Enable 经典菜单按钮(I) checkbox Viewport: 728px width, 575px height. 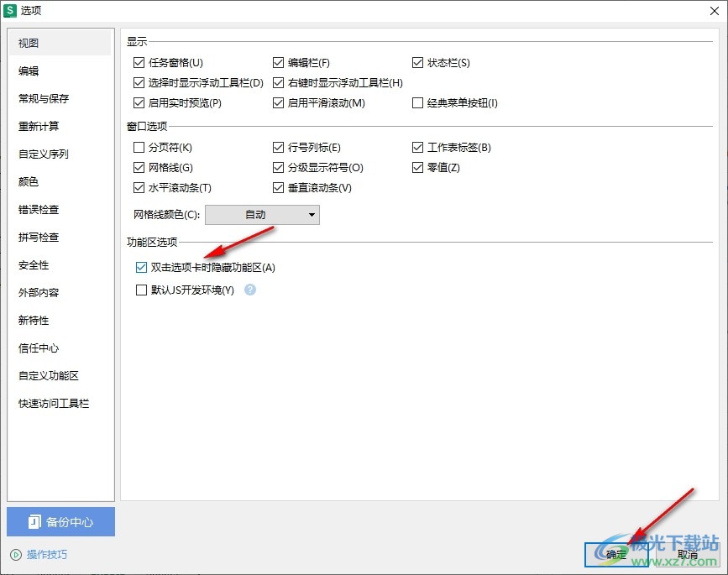(417, 102)
